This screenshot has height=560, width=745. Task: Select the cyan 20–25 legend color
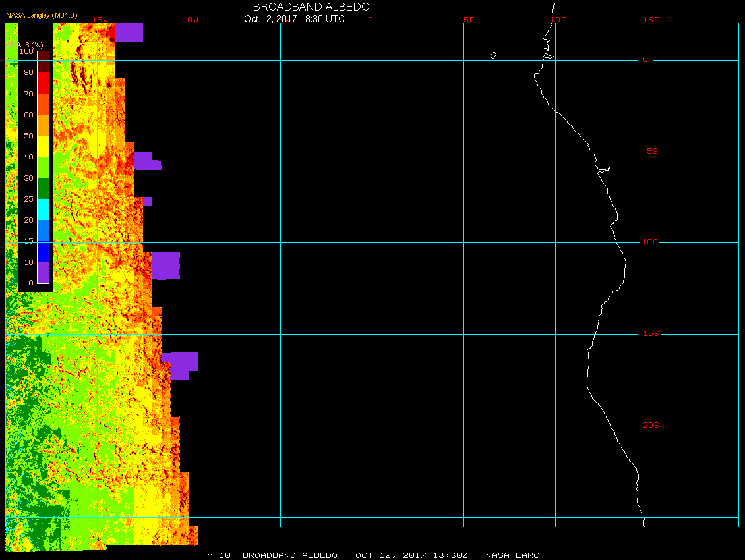click(43, 209)
